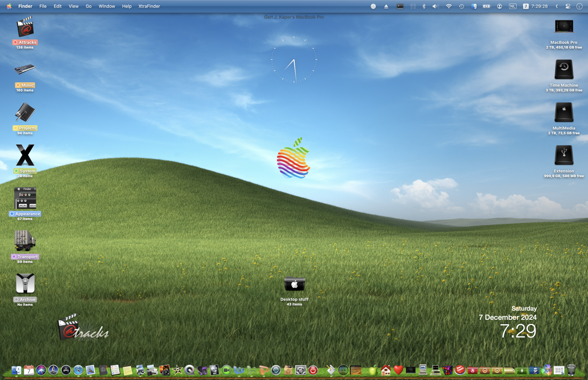Image resolution: width=588 pixels, height=380 pixels.
Task: Open green Downloads folder in Dock
Action: 522,371
